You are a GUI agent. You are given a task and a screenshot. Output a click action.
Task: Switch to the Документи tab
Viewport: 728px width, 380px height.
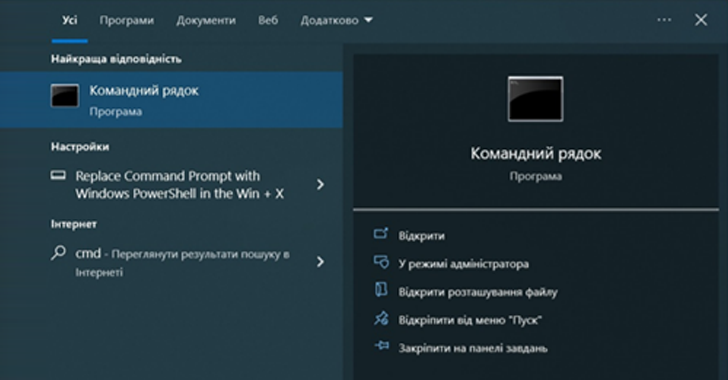[x=206, y=20]
